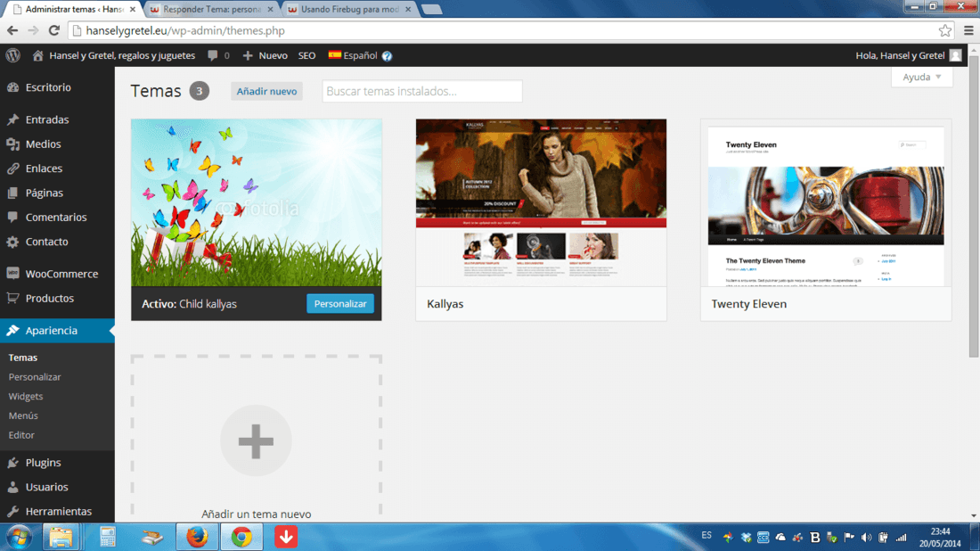980x551 pixels.
Task: Click the volume speaker tray icon
Action: click(x=866, y=538)
